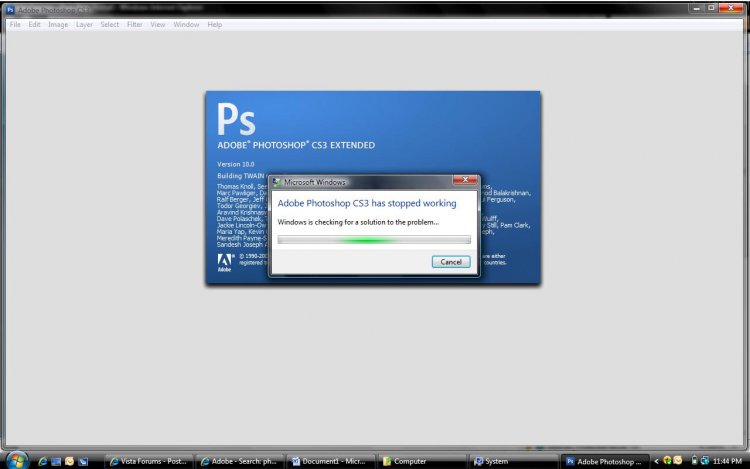Open the File menu
Viewport: 750px width, 469px height.
click(x=15, y=24)
